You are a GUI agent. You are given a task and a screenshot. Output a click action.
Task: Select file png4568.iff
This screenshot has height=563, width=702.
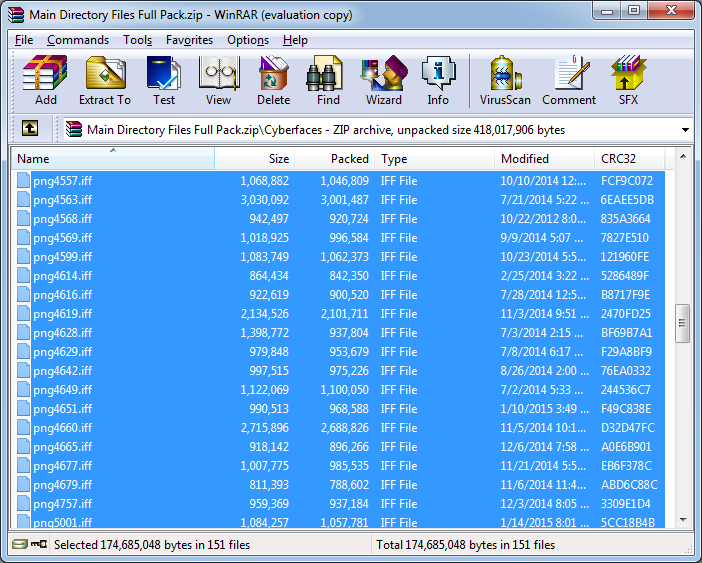(x=338, y=218)
